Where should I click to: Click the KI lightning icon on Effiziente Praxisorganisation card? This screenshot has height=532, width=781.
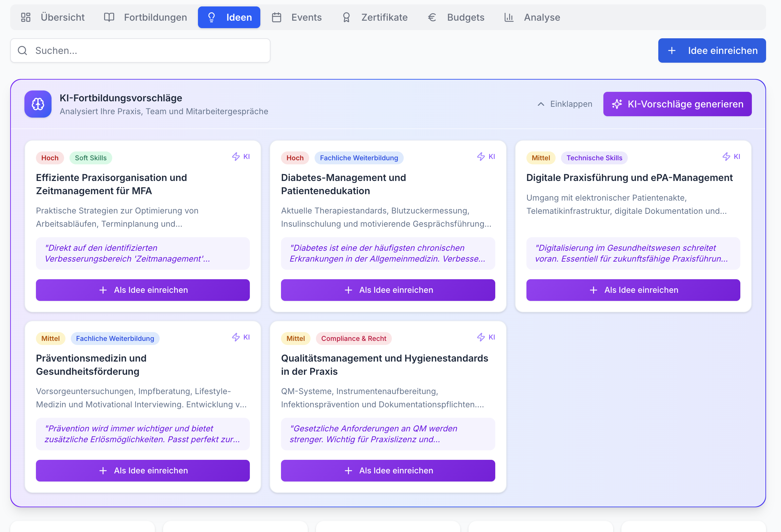pos(236,157)
